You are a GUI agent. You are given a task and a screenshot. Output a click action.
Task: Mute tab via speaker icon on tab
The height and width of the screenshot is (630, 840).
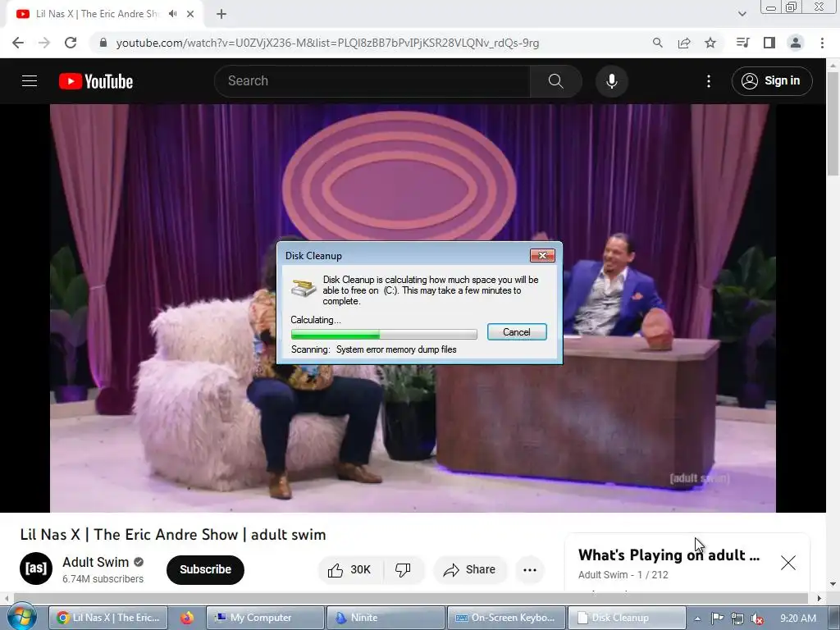coord(172,14)
